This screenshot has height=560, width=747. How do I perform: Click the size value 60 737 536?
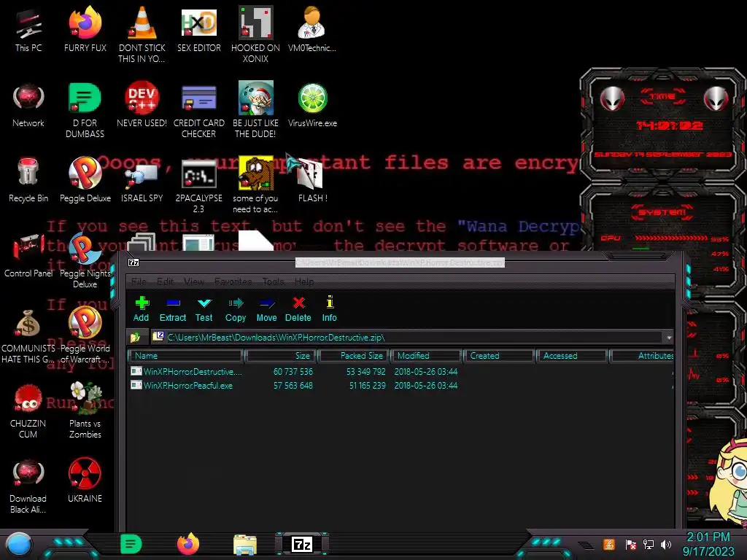293,371
